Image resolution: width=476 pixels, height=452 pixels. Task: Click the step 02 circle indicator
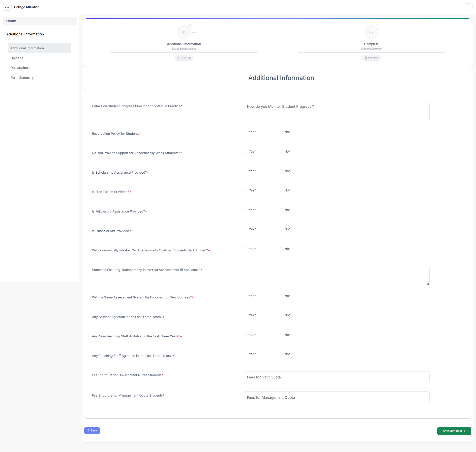371,32
